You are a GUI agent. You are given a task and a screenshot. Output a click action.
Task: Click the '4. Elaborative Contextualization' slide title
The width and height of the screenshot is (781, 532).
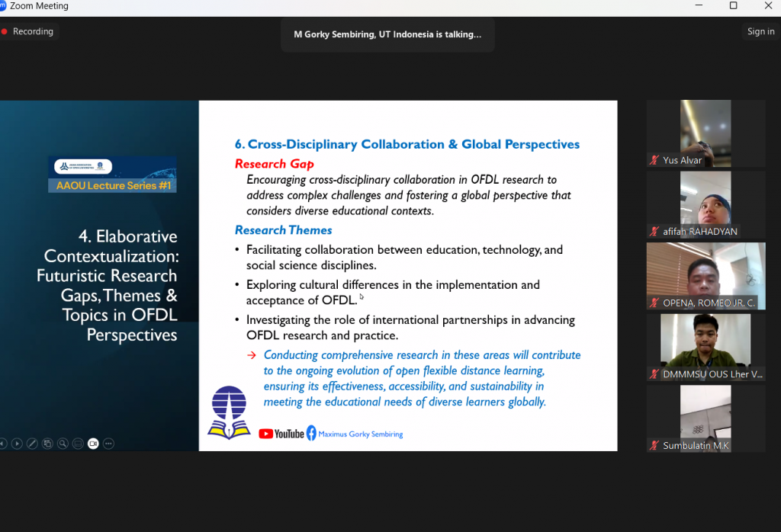107,285
